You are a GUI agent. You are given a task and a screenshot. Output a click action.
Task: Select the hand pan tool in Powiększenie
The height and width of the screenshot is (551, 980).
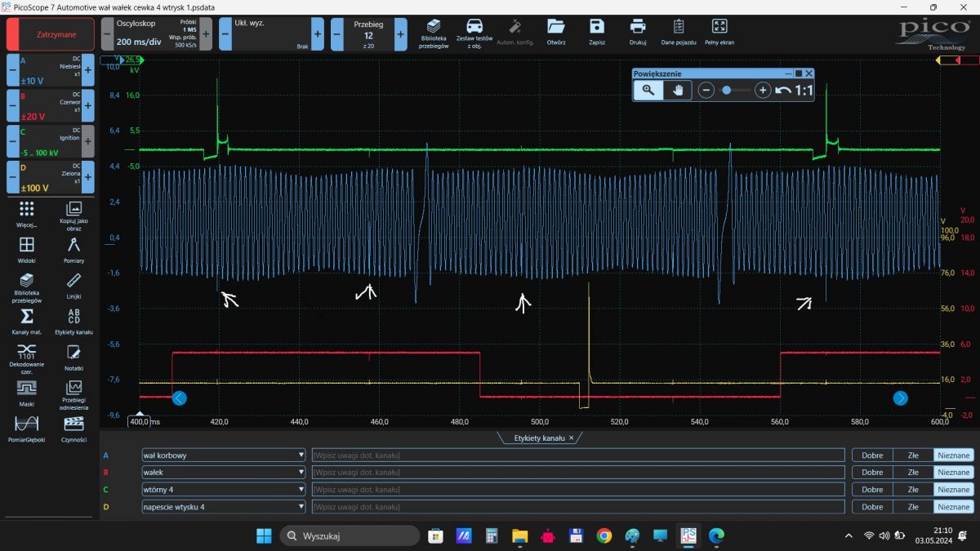tap(677, 91)
